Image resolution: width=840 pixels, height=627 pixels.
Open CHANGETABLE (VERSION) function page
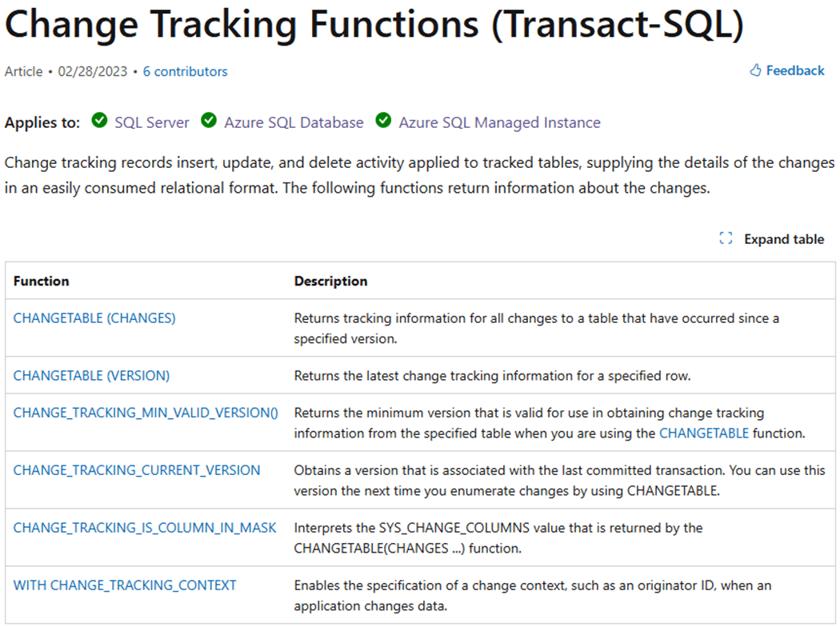point(91,375)
